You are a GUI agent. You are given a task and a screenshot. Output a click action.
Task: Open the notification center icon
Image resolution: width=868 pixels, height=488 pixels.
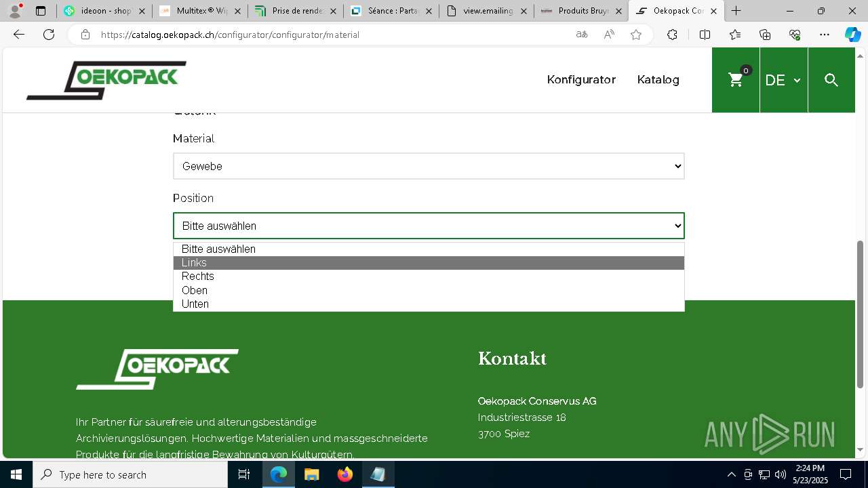tap(846, 474)
